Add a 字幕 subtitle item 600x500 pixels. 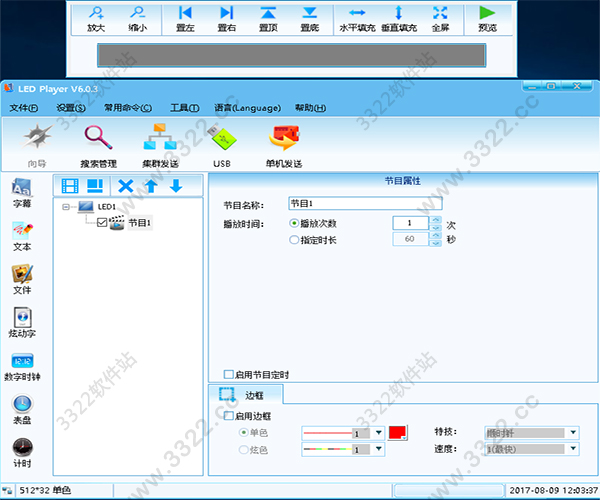pos(22,193)
